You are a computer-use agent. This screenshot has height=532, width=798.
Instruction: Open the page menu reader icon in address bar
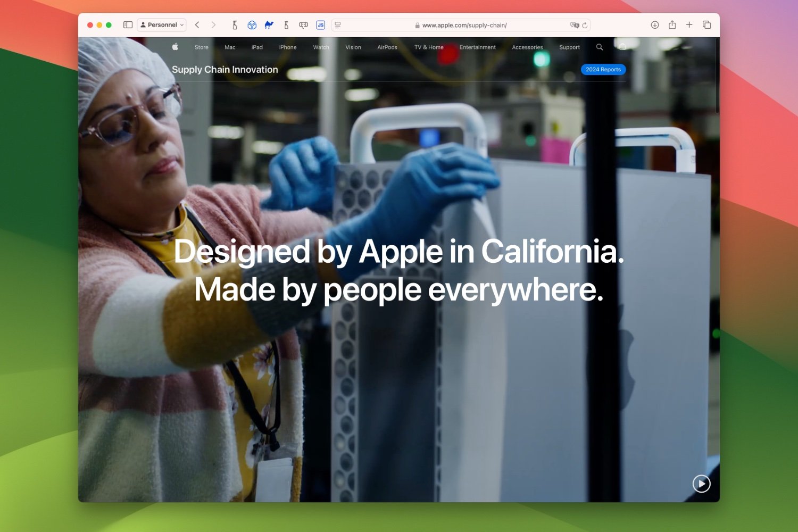[337, 25]
